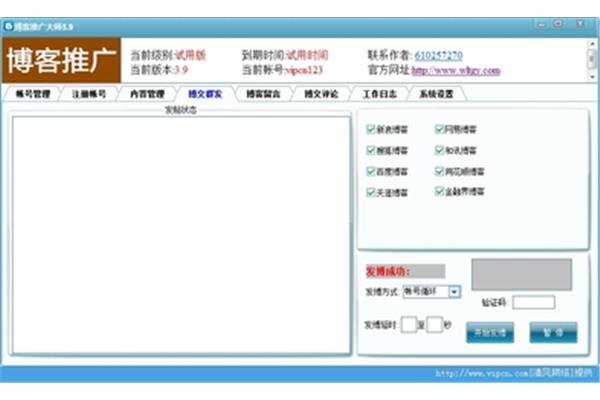Click the 发贴状态 log area

(181, 235)
